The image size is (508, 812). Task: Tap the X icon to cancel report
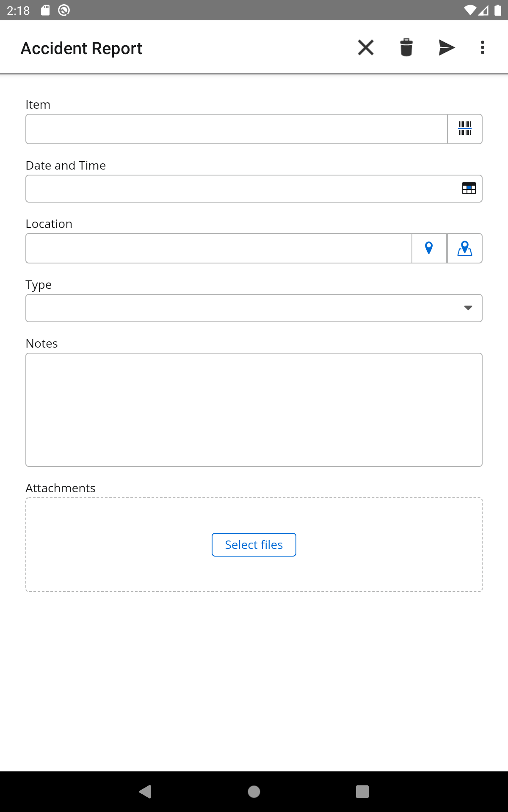pyautogui.click(x=366, y=47)
